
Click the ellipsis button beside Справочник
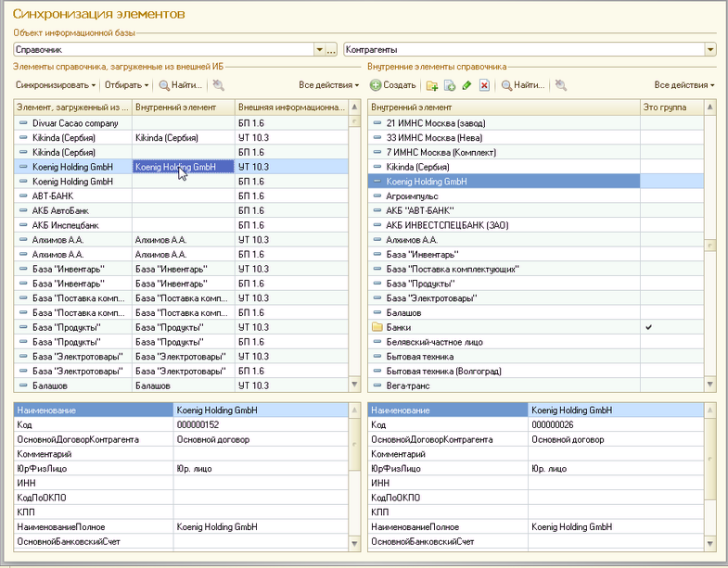pos(332,50)
